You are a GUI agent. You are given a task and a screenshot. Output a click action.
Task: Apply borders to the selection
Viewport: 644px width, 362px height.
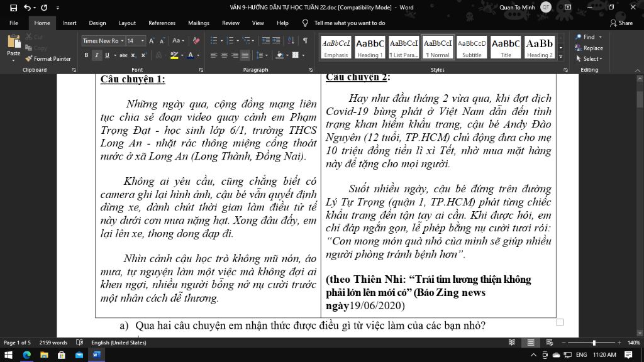pyautogui.click(x=296, y=55)
